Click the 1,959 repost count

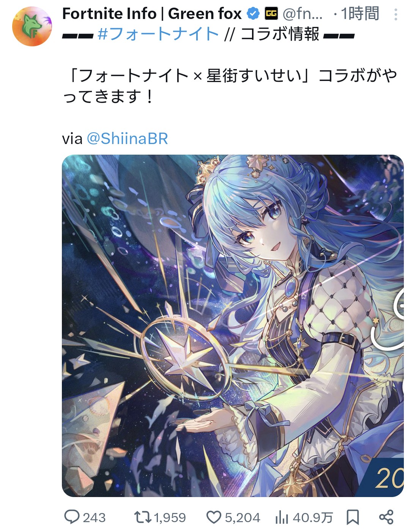point(170,518)
